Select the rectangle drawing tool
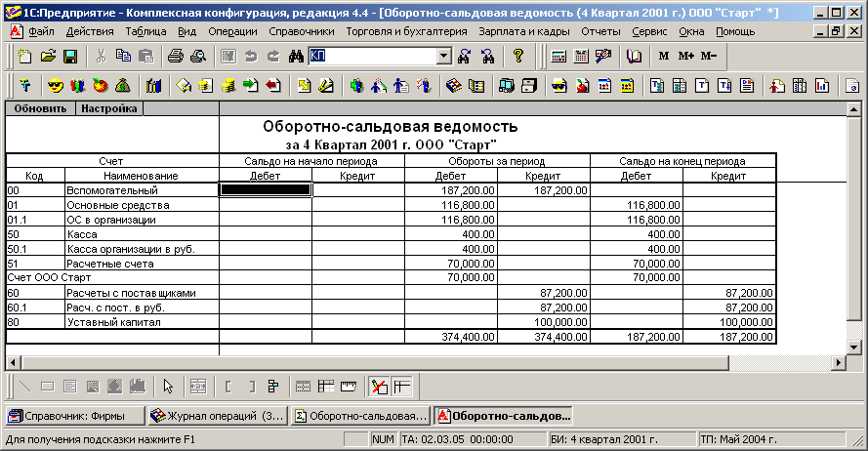The image size is (868, 451). pos(48,387)
